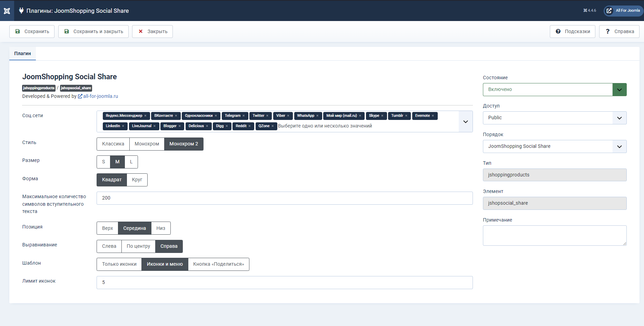Remove the Одноклассники tag

(216, 116)
